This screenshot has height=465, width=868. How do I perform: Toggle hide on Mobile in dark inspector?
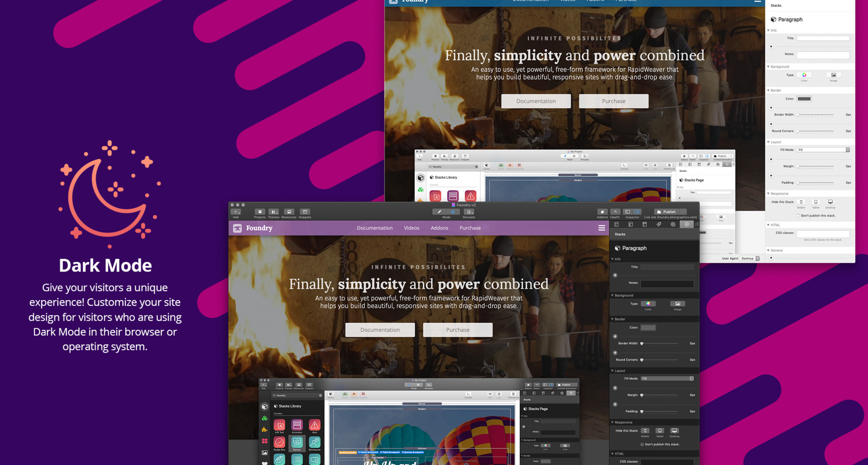(645, 431)
